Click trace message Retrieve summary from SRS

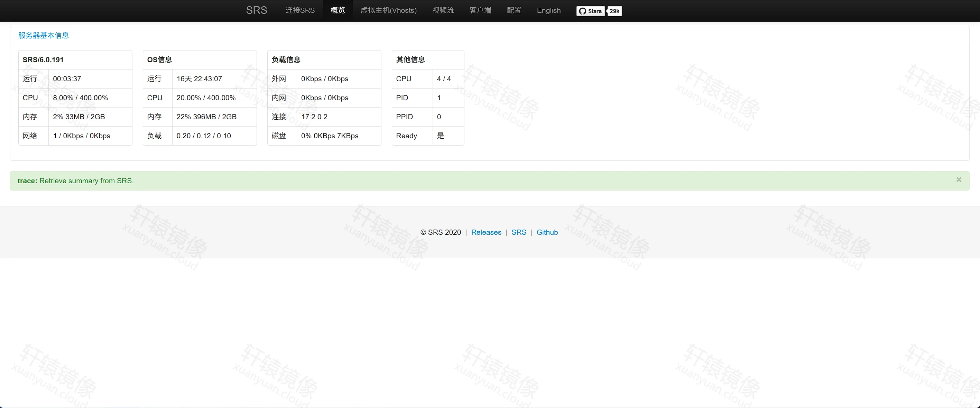coord(86,180)
